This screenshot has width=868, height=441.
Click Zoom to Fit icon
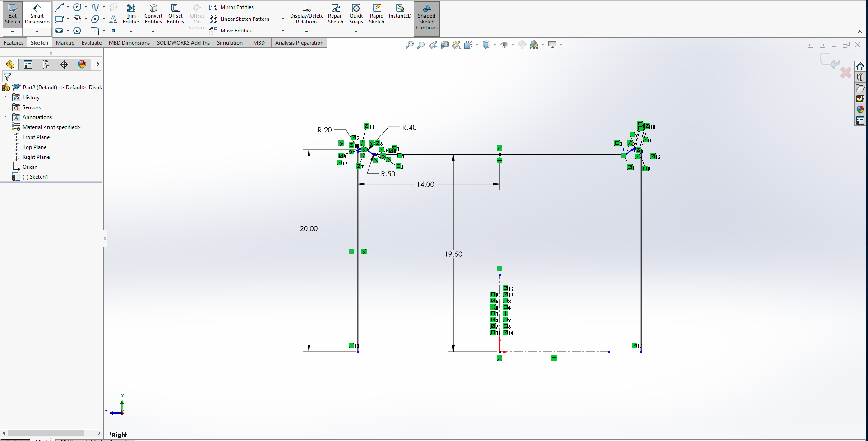[410, 45]
